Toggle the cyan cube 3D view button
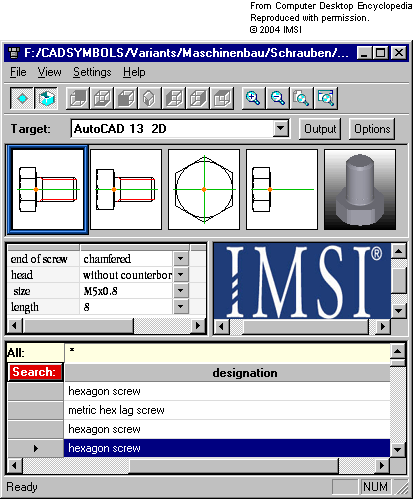Image resolution: width=413 pixels, height=499 pixels. tap(46, 98)
